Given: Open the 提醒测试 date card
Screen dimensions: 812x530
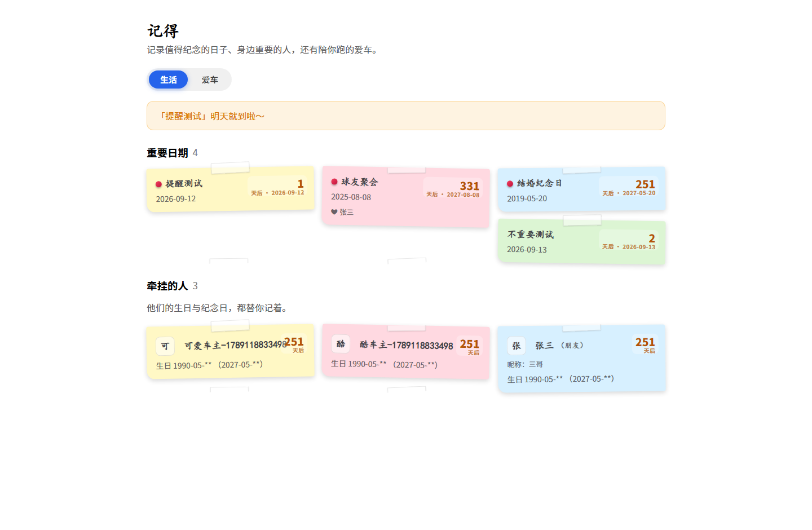Looking at the screenshot, I should tap(231, 189).
